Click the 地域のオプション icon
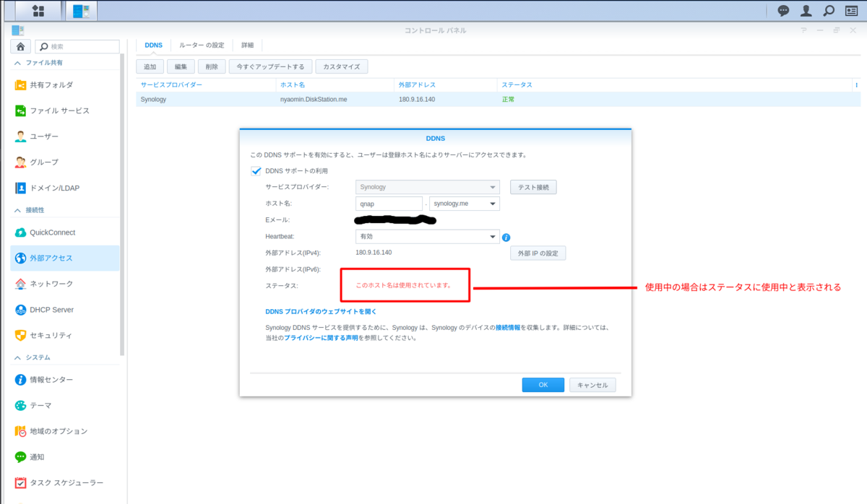The width and height of the screenshot is (867, 504). [x=21, y=431]
